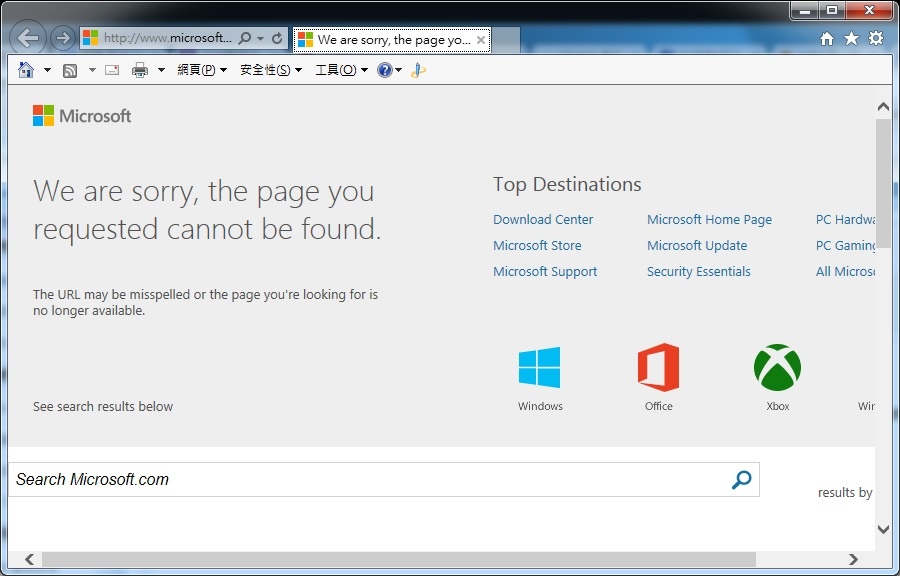Click the Microsoft logo on the page
This screenshot has height=576, width=900.
coord(82,115)
